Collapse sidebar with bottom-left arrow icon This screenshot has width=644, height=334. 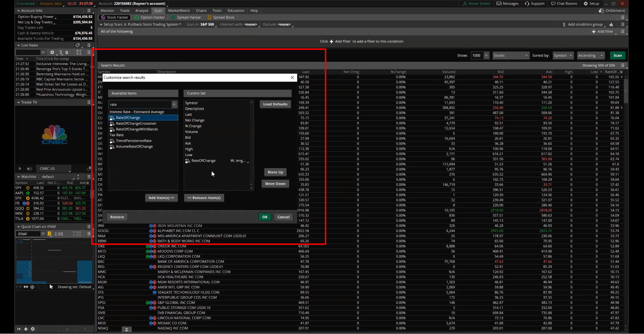pos(19,329)
